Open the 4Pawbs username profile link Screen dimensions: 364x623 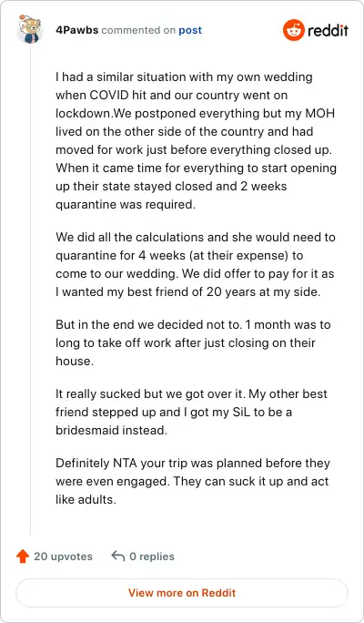77,30
